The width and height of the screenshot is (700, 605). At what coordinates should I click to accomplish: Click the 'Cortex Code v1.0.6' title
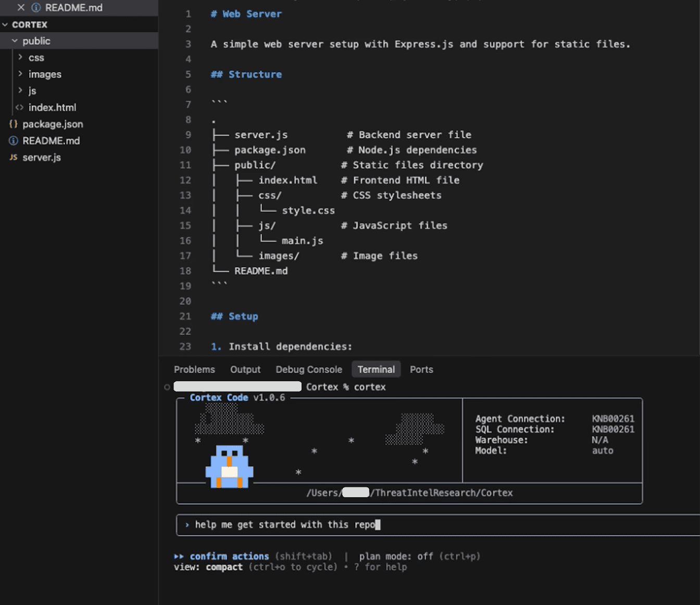pos(238,397)
